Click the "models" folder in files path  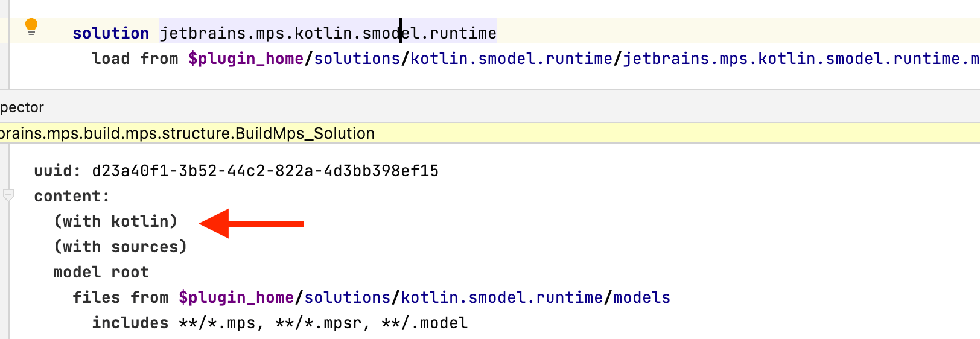(x=641, y=297)
